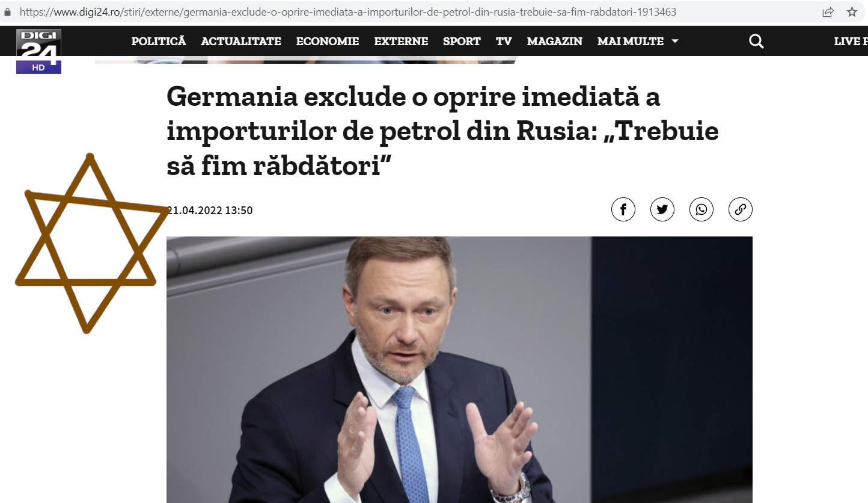View site security lock info
This screenshot has width=868, height=503.
(x=7, y=12)
